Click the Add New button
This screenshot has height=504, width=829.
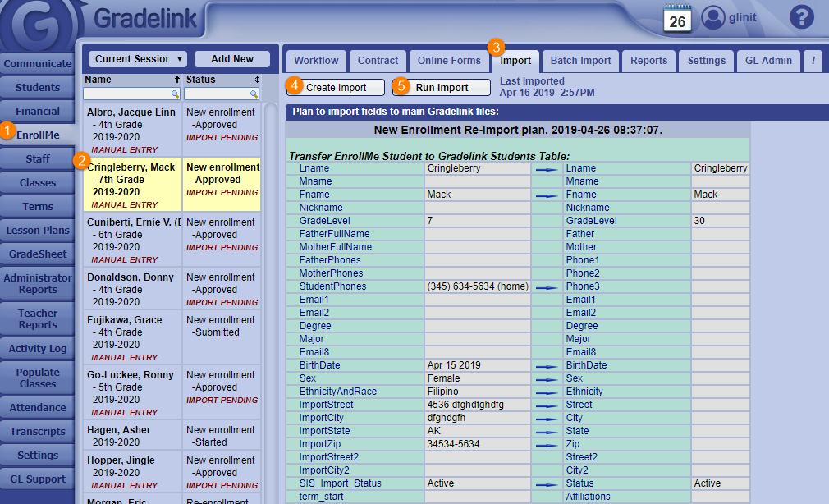coord(232,59)
